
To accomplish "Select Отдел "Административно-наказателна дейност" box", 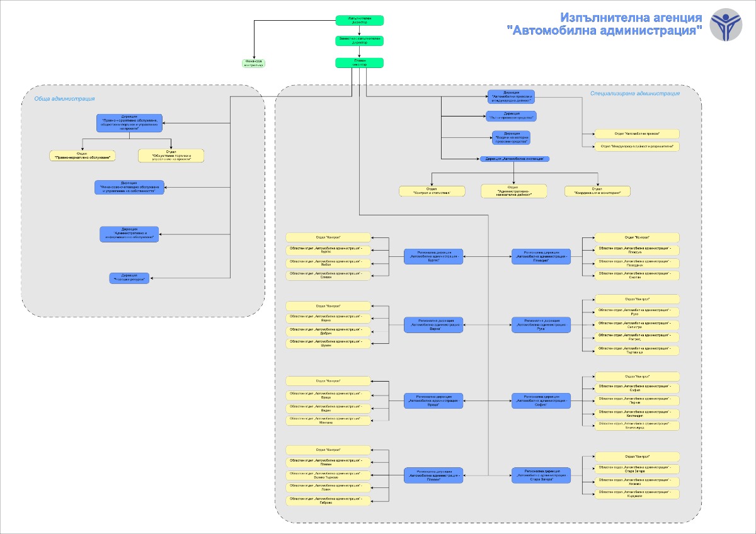I will (x=514, y=191).
